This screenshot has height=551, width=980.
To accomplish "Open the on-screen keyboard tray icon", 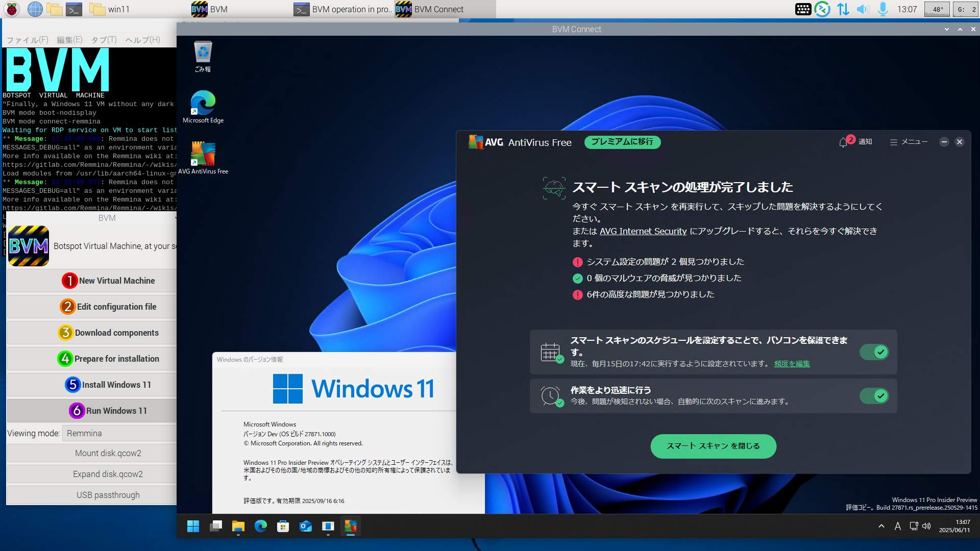I will (x=803, y=9).
